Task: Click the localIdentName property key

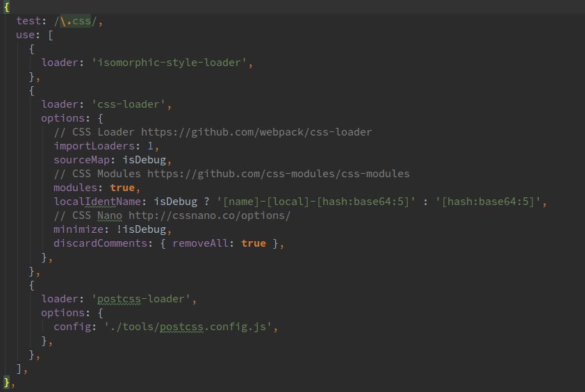Action: [97, 202]
